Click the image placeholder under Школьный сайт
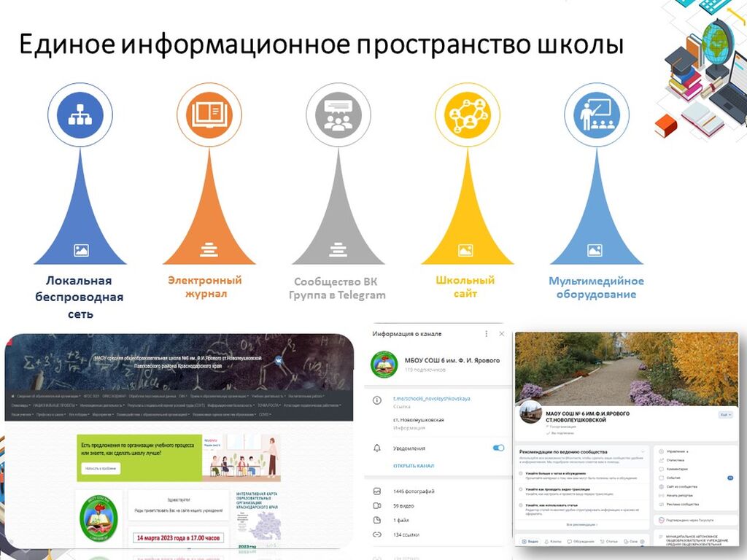The height and width of the screenshot is (560, 747). [x=467, y=250]
